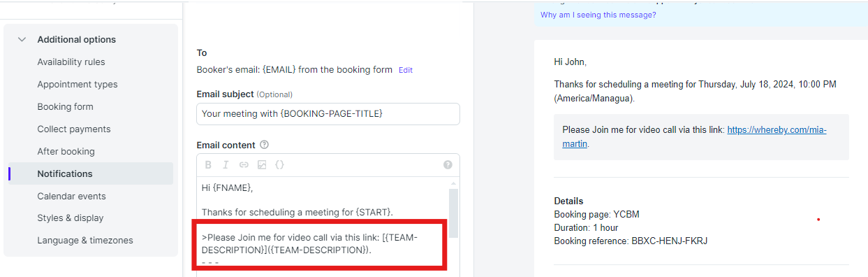Open Appointment types settings

[x=78, y=85]
